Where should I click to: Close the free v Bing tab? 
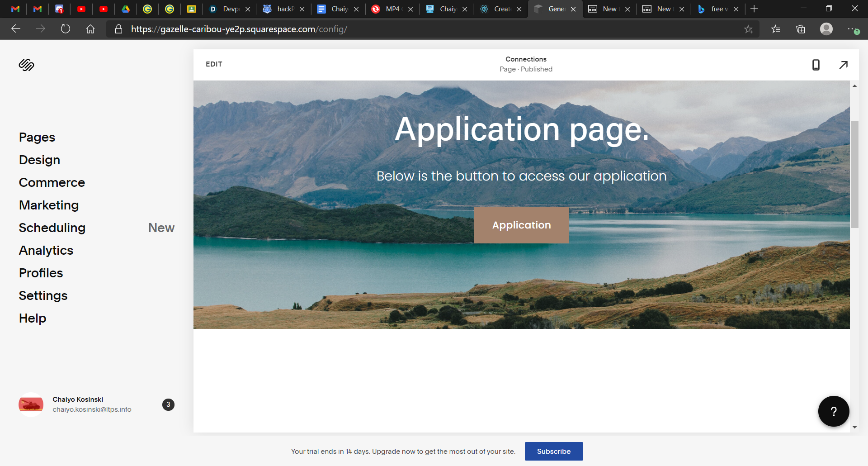pyautogui.click(x=736, y=9)
